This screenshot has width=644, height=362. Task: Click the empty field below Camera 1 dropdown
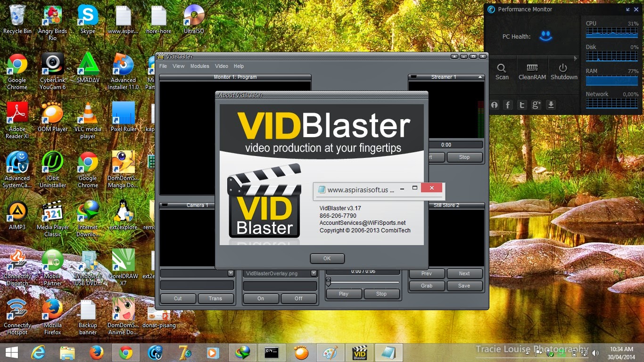click(197, 285)
